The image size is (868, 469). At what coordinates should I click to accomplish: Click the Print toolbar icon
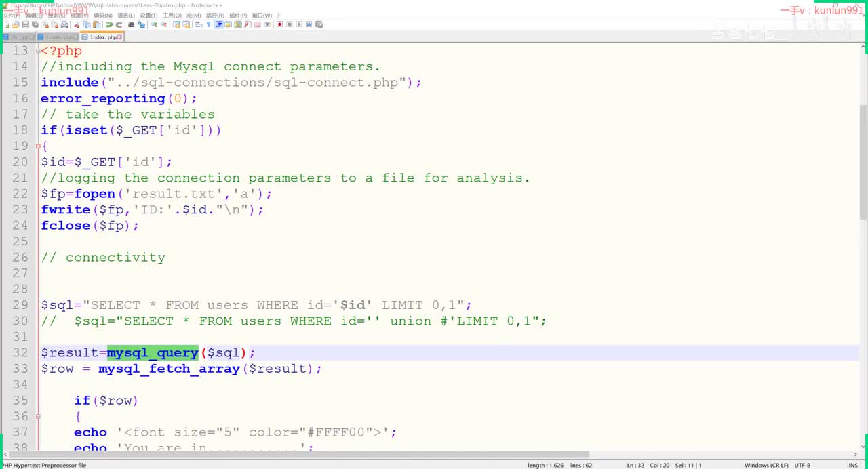click(64, 24)
